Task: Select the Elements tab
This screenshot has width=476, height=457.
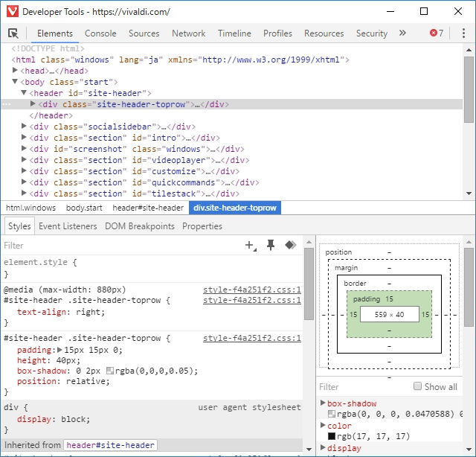Action: tap(55, 33)
